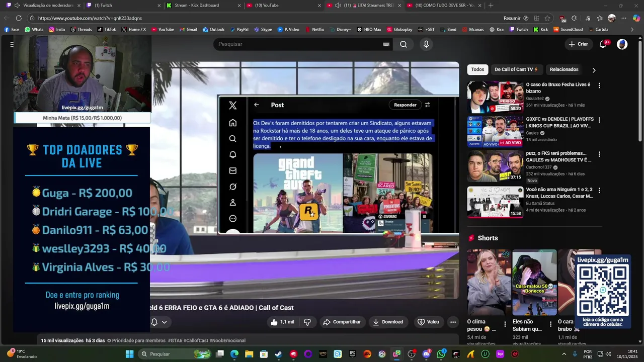Viewport: 644px width, 362px height.
Task: Open the Windows Start menu
Action: point(129,354)
